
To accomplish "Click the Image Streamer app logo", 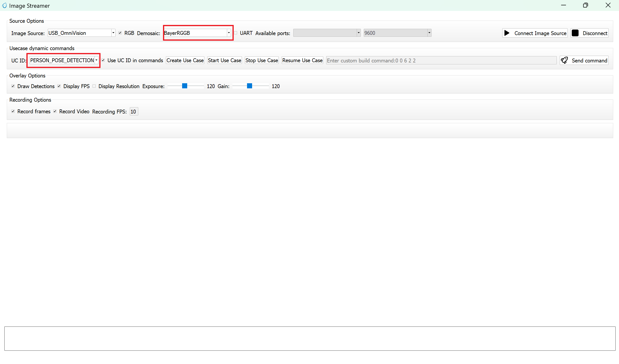I will click(x=4, y=5).
